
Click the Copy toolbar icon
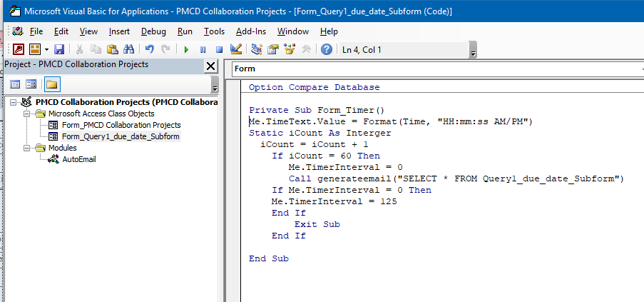pyautogui.click(x=96, y=50)
